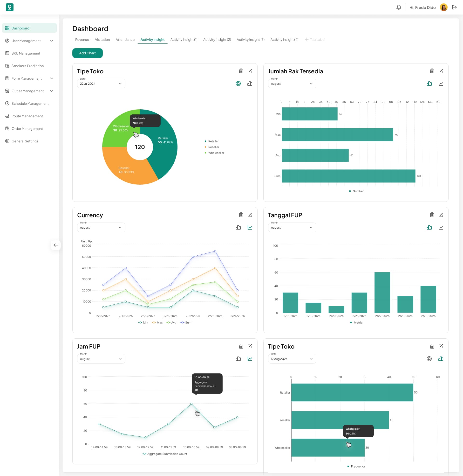Delete the Jumlah Rak Tersedia chart
Viewport: 463px width, 476px height.
[x=432, y=71]
